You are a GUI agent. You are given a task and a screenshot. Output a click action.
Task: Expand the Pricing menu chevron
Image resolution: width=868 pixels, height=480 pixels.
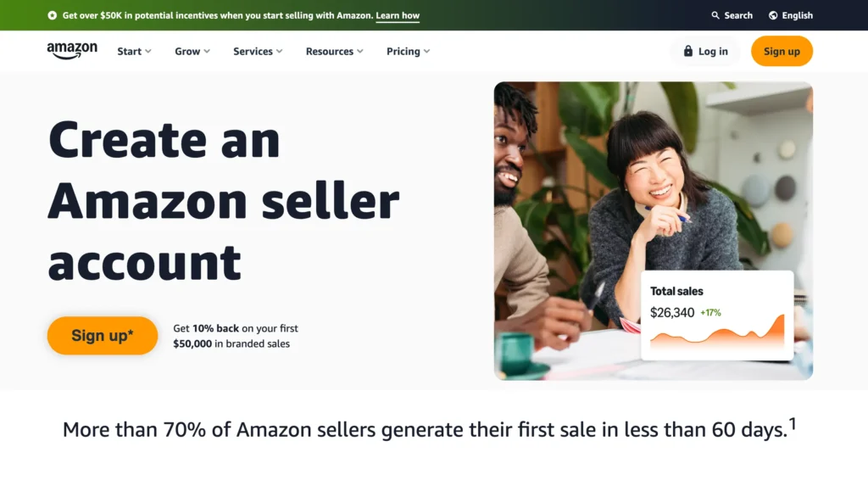coord(427,52)
